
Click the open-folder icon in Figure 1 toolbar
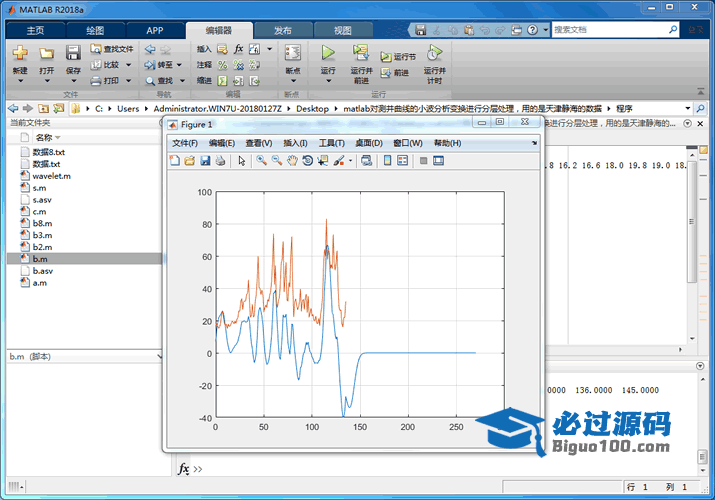coord(190,160)
